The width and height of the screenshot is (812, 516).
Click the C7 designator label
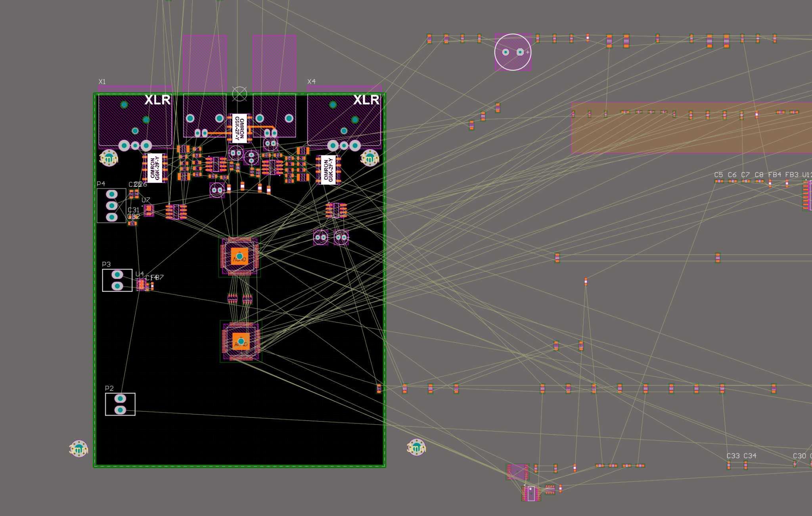click(745, 175)
